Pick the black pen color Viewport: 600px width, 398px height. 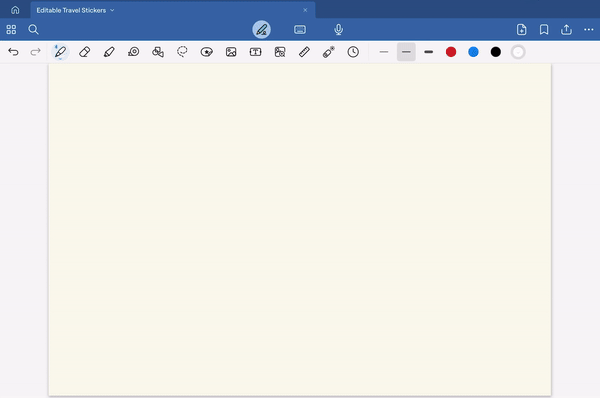pos(496,52)
